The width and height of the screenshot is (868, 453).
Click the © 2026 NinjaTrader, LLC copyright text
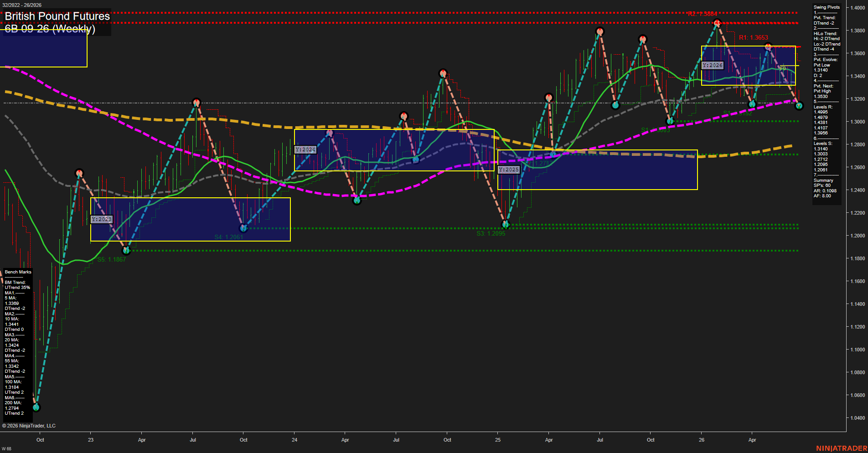coord(29,426)
